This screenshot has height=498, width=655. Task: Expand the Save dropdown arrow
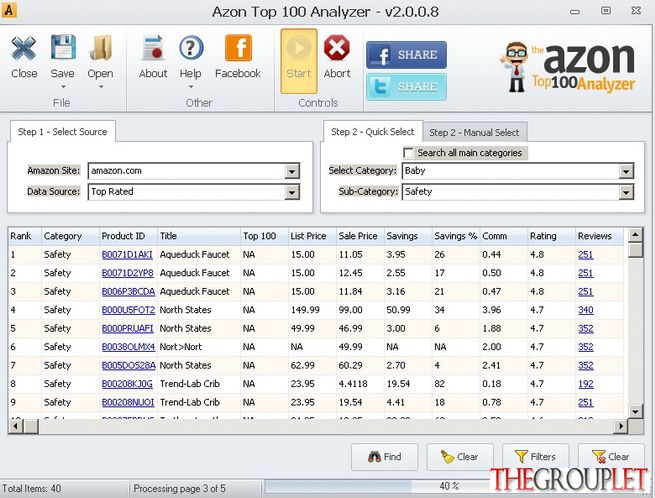coord(63,87)
